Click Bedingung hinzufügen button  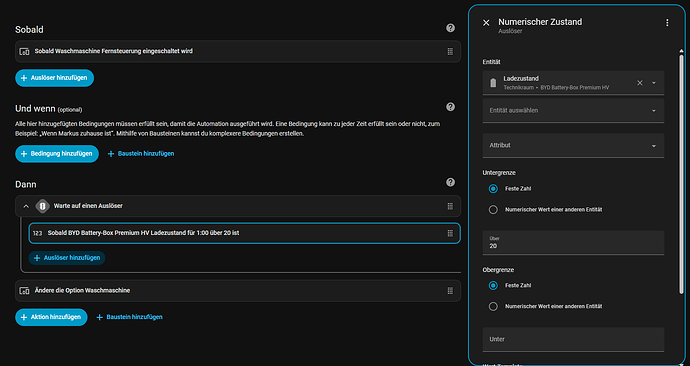pyautogui.click(x=57, y=154)
